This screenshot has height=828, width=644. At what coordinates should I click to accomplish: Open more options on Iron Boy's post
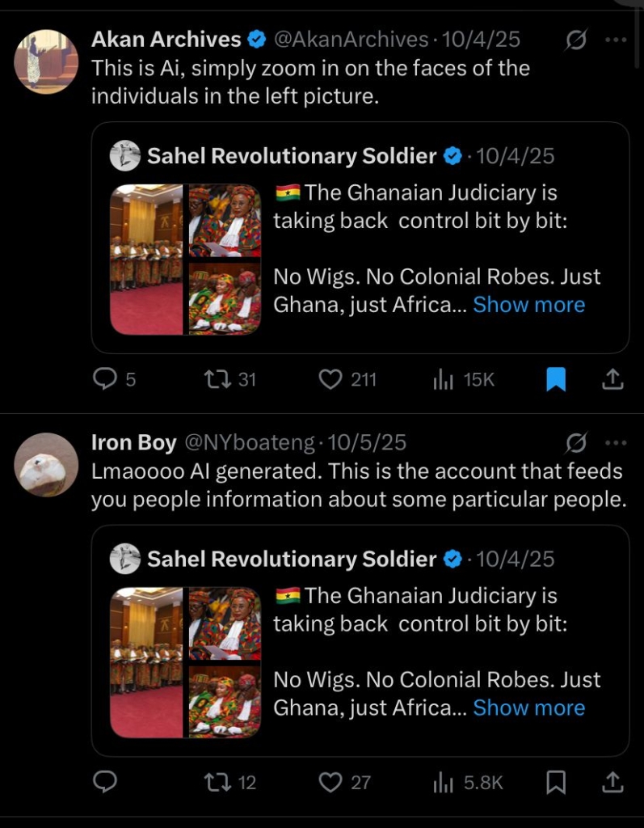click(x=616, y=442)
